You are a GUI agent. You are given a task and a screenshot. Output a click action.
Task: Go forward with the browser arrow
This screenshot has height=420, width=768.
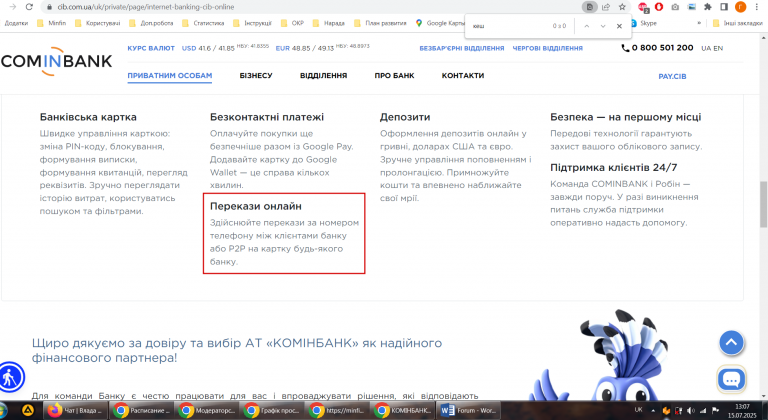pos(13,7)
